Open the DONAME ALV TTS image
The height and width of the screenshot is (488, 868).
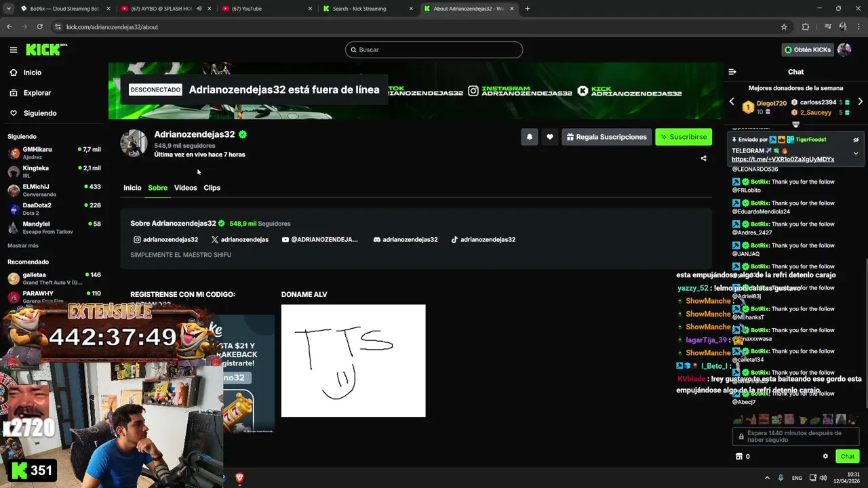tap(353, 361)
